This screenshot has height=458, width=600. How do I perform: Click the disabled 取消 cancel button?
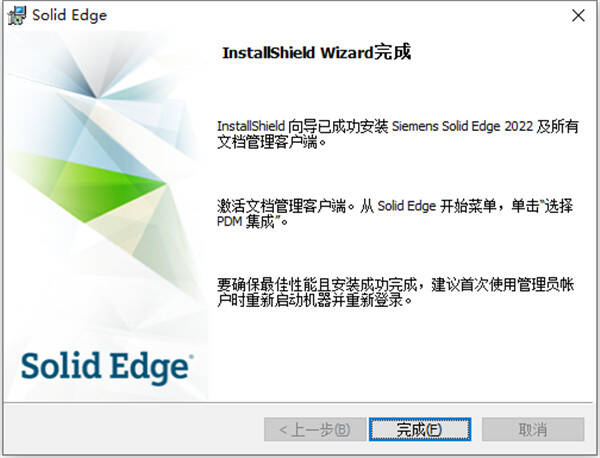tap(533, 429)
